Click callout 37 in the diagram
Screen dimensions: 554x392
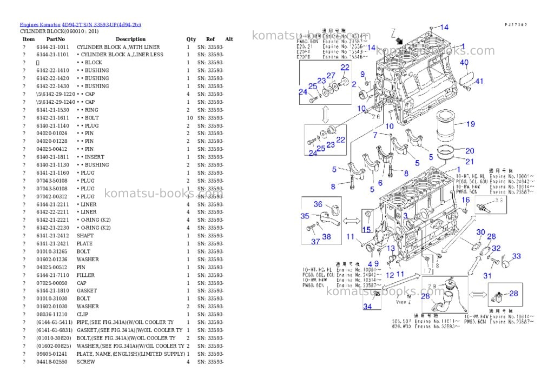315,242
